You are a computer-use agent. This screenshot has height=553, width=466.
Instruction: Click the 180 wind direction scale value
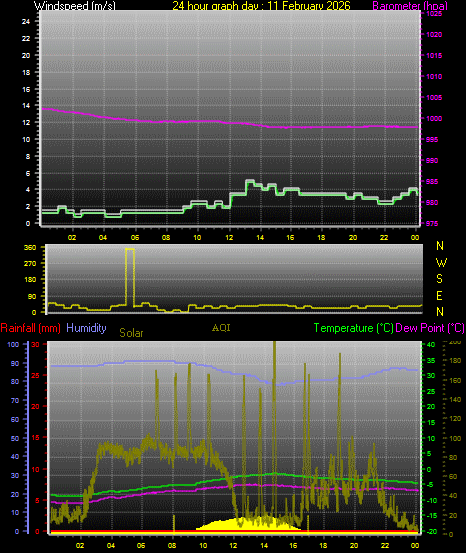click(x=30, y=279)
